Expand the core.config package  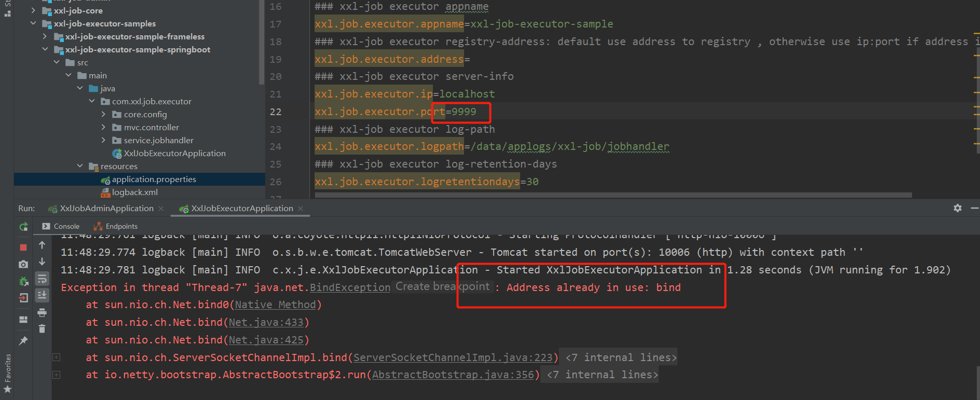coord(103,114)
